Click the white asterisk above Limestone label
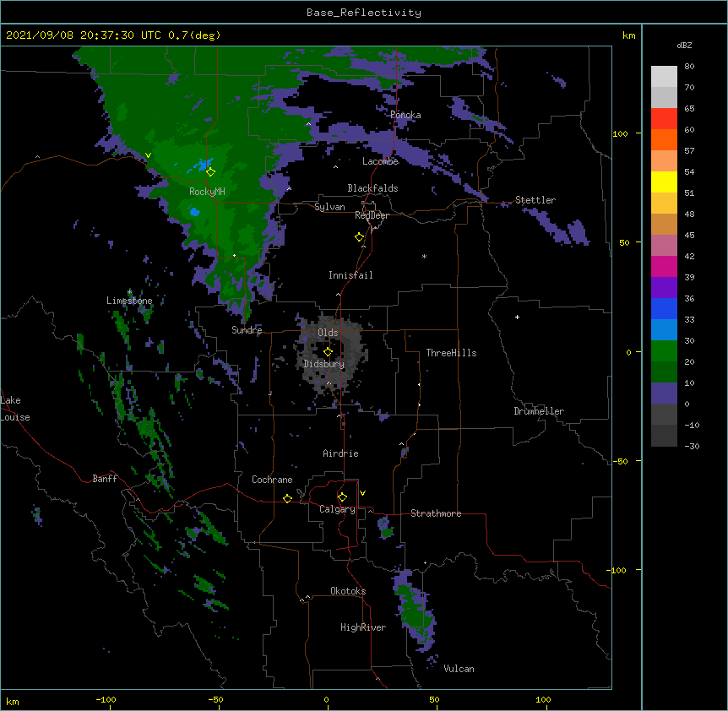728x711 pixels. 129,292
